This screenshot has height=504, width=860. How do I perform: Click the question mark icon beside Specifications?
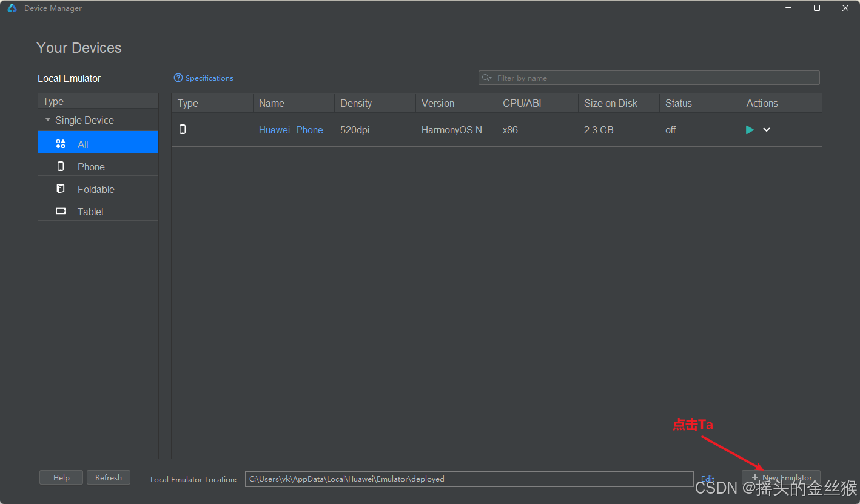(178, 78)
